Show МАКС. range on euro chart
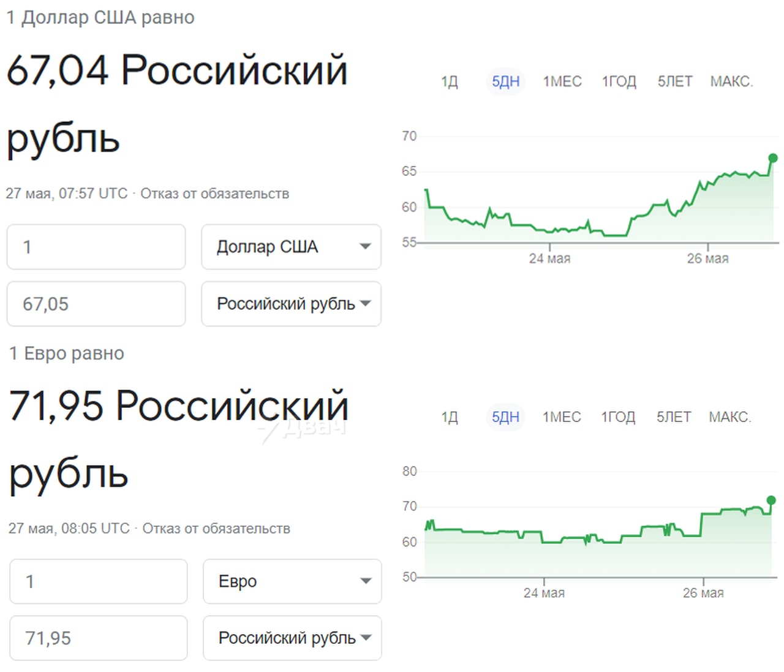Screen dimensions: 784x672 [729, 417]
